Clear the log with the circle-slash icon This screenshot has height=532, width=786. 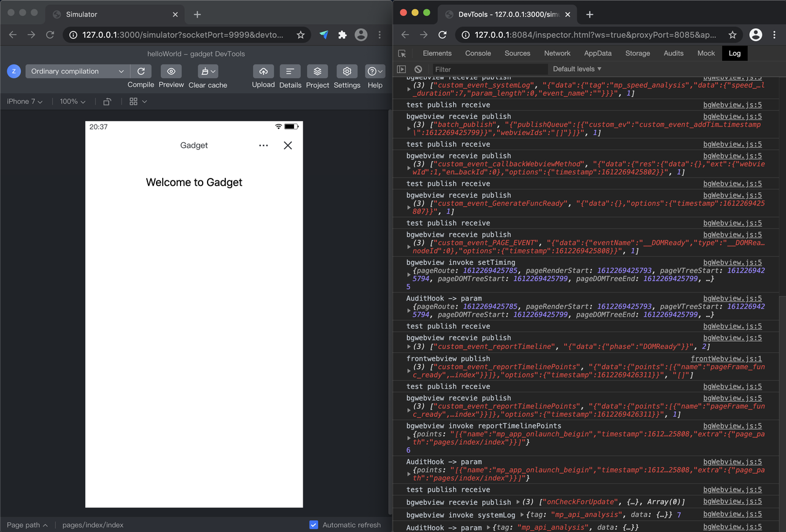tap(418, 69)
